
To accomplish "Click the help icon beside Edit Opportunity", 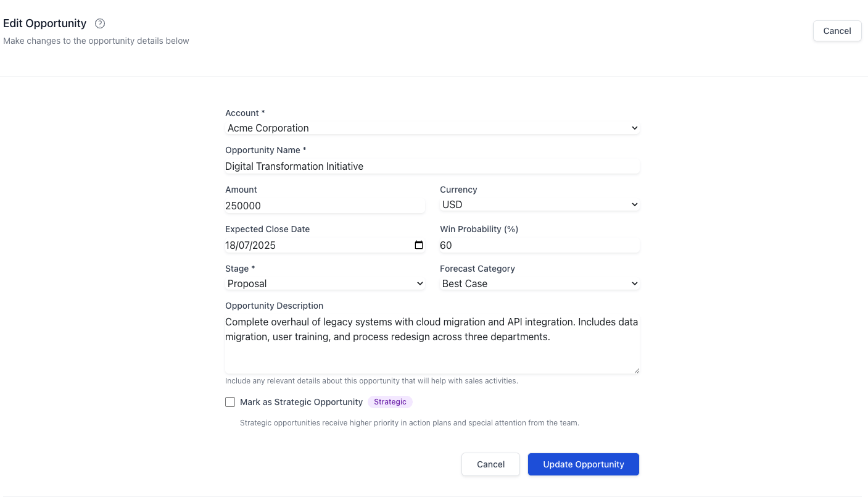I will click(99, 23).
